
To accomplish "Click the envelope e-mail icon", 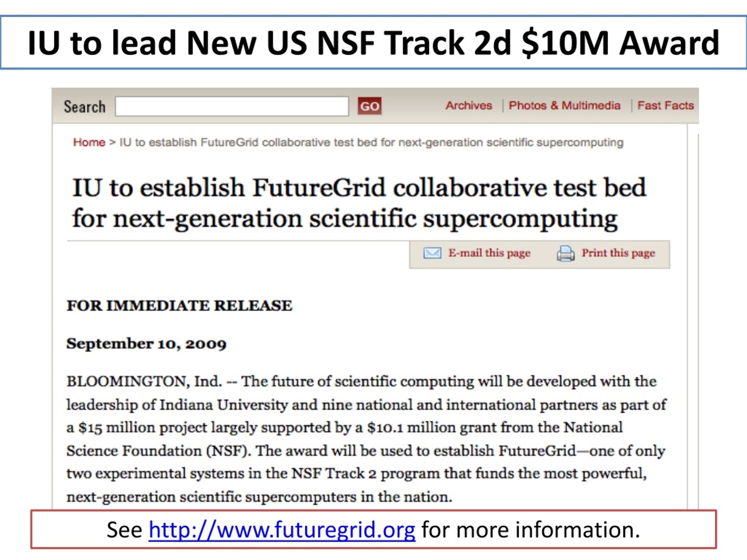I will tap(432, 253).
